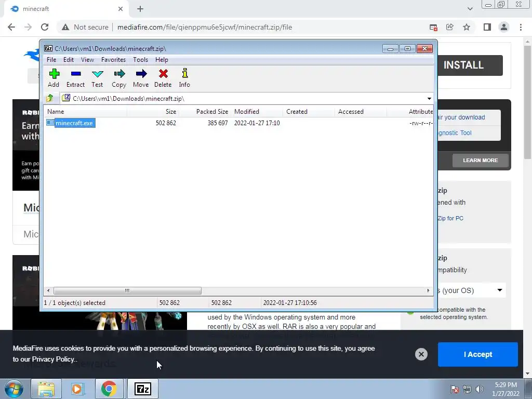
Task: Click the webpage vertical scrollbar thumb
Action: coord(527,102)
